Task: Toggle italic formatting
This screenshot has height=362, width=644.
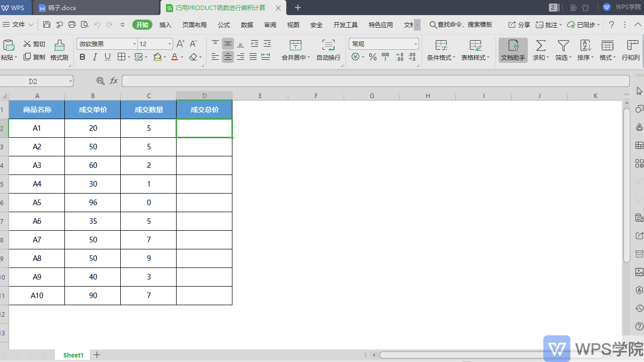Action: point(95,57)
